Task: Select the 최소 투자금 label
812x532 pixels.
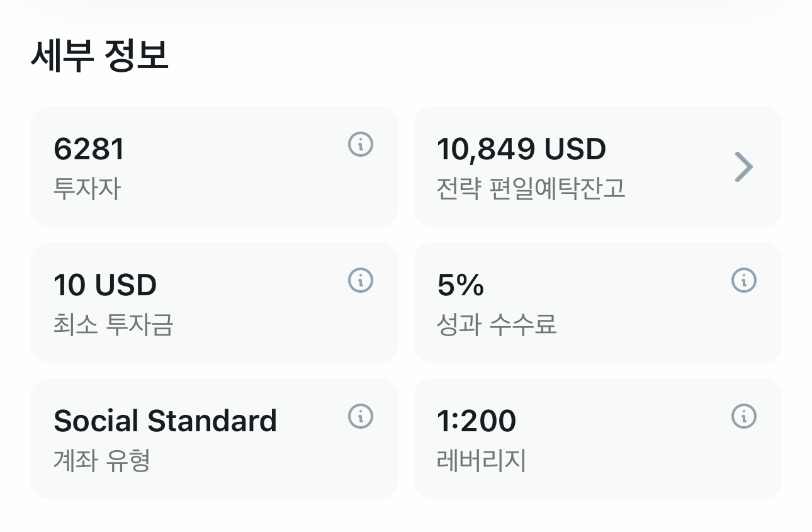Action: (113, 325)
